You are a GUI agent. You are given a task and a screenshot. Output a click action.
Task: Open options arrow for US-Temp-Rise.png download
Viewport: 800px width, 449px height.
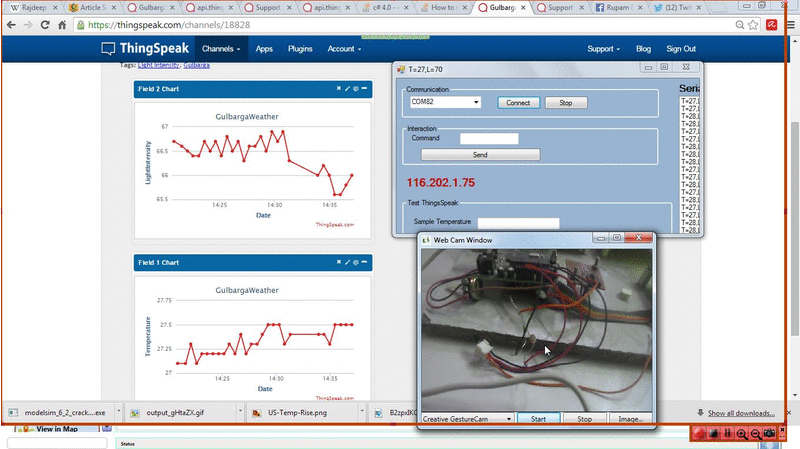click(362, 412)
